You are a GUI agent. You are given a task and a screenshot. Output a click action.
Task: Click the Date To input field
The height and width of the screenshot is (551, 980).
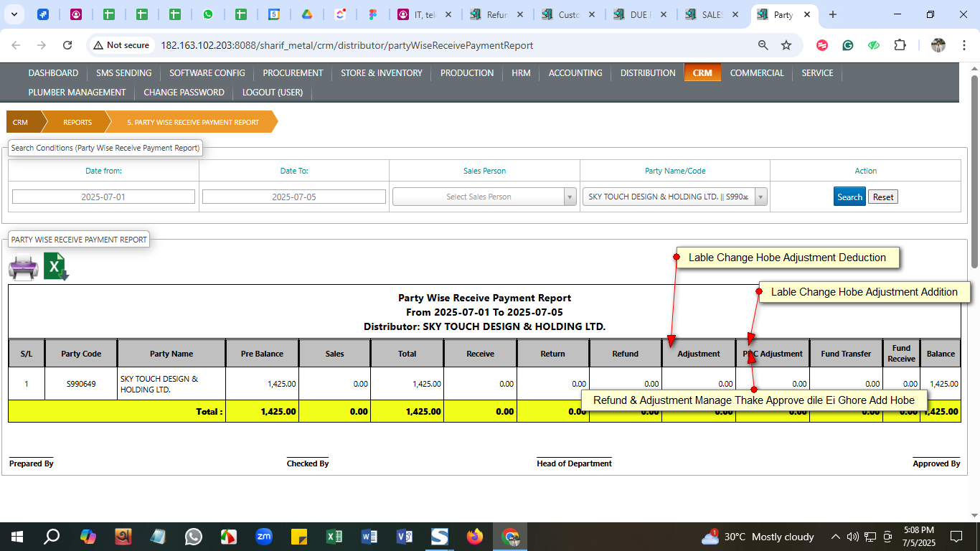tap(293, 197)
